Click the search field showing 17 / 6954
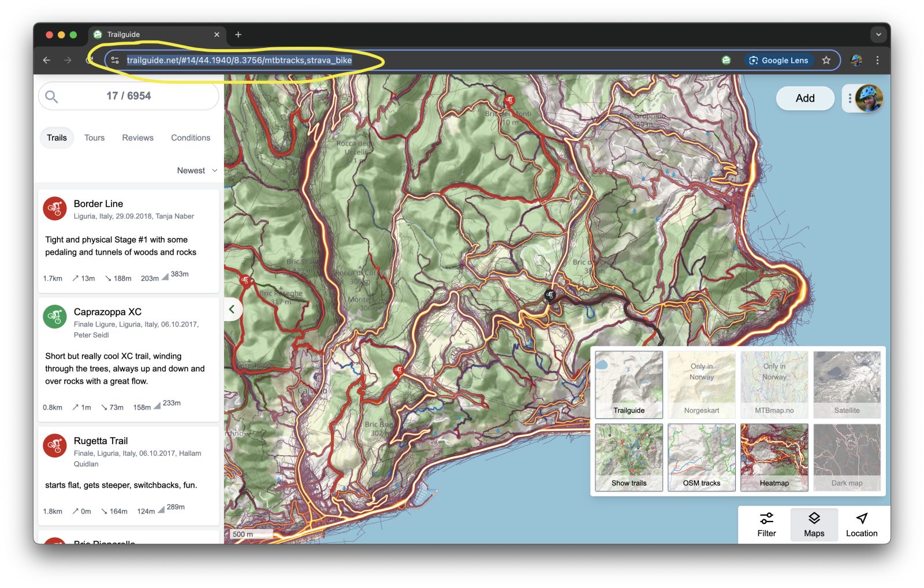Screen dimensions: 924x588 (x=129, y=96)
